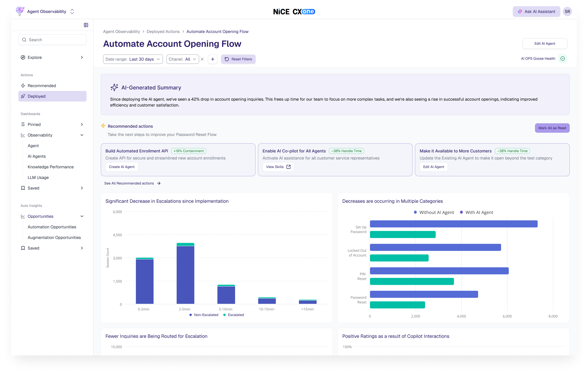Open the Date range dropdown
The height and width of the screenshot is (374, 588).
[x=133, y=59]
